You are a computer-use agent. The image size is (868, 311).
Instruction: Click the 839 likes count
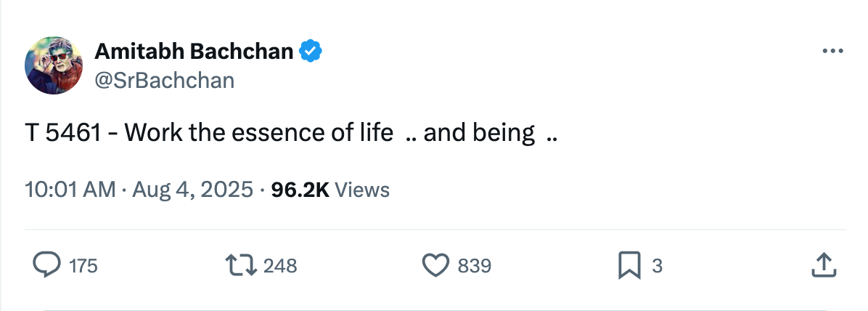(475, 267)
